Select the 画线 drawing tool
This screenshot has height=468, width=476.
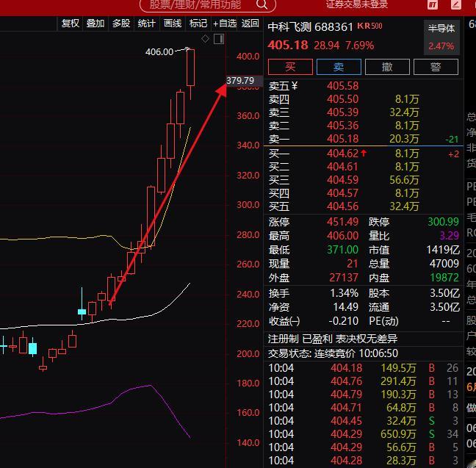(x=173, y=24)
